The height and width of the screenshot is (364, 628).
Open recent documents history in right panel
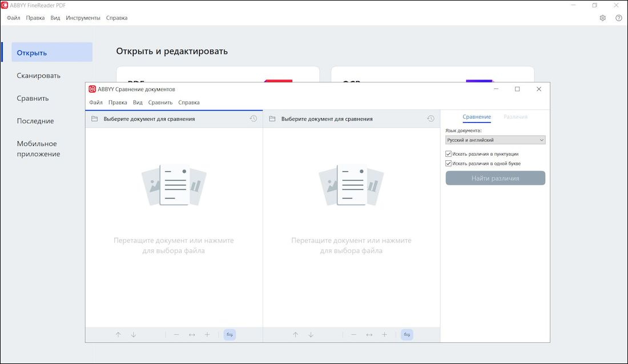click(x=430, y=119)
